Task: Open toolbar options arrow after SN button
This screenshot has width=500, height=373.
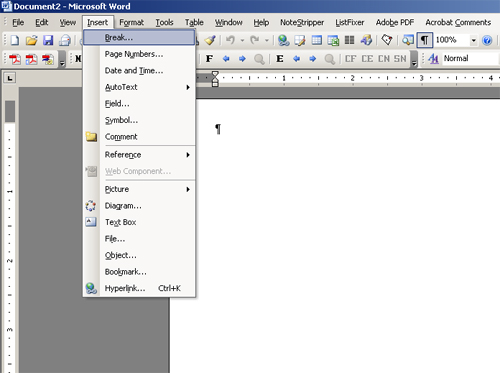Action: click(x=414, y=59)
